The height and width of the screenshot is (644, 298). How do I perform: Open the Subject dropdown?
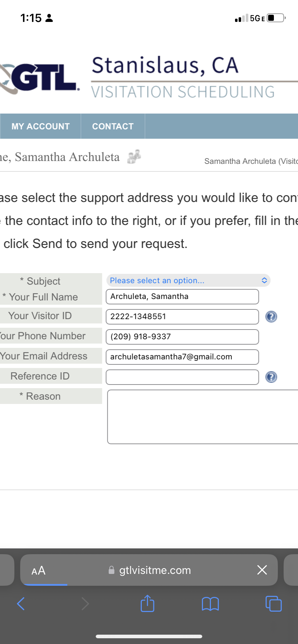tap(188, 280)
